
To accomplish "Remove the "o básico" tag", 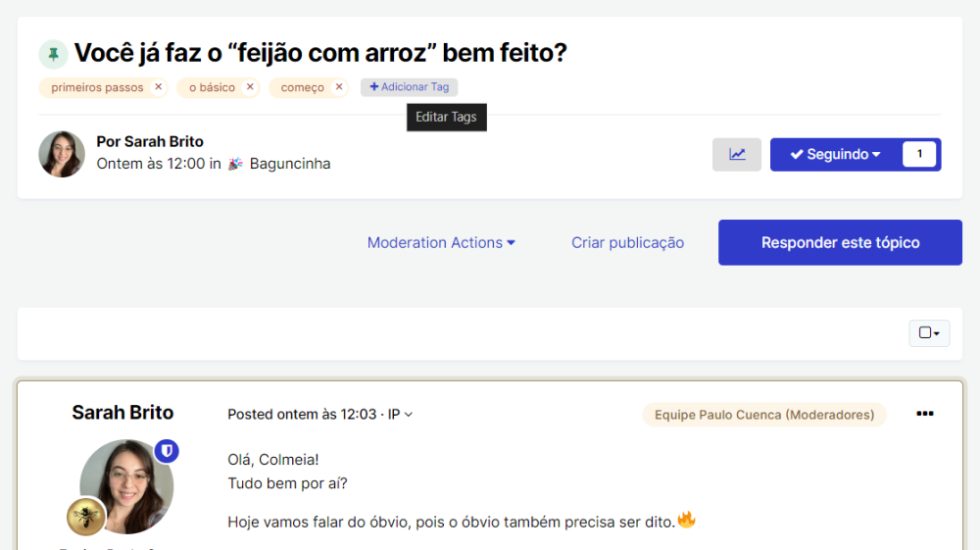I will (250, 87).
